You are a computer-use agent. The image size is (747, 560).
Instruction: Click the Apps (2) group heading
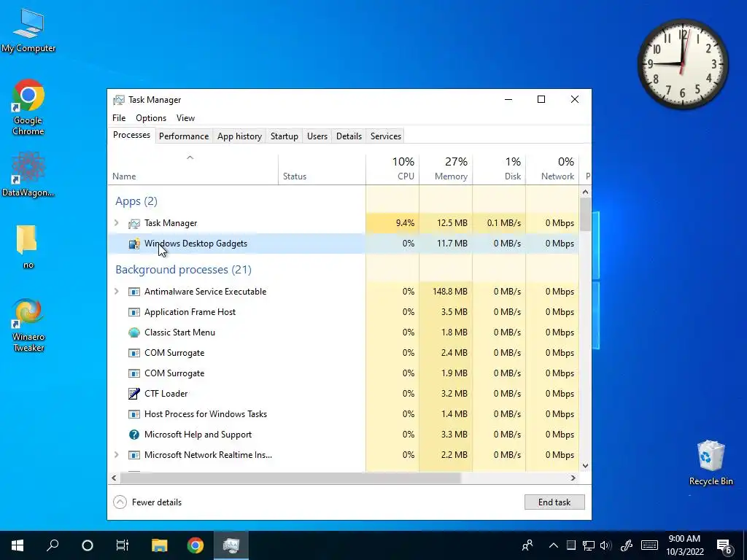pyautogui.click(x=136, y=201)
